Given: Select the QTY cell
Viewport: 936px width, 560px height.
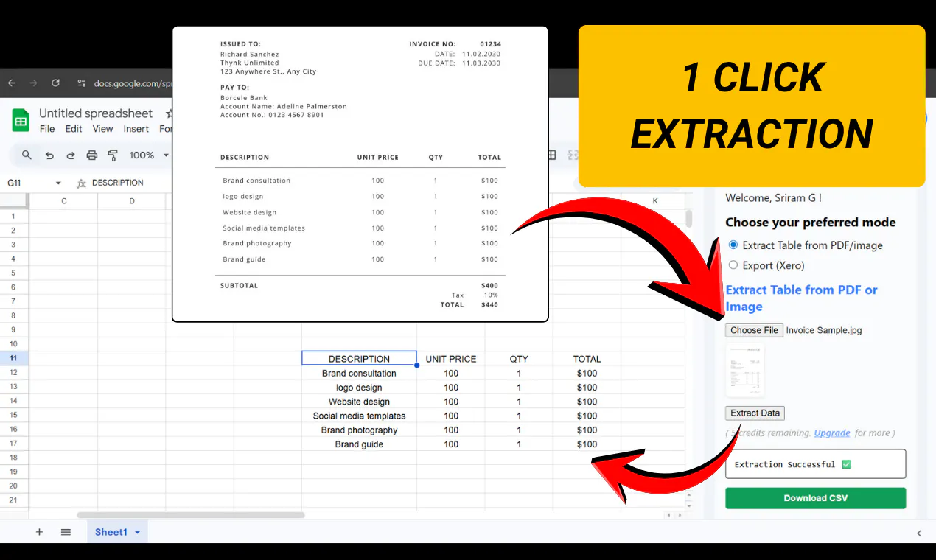Looking at the screenshot, I should pos(519,359).
